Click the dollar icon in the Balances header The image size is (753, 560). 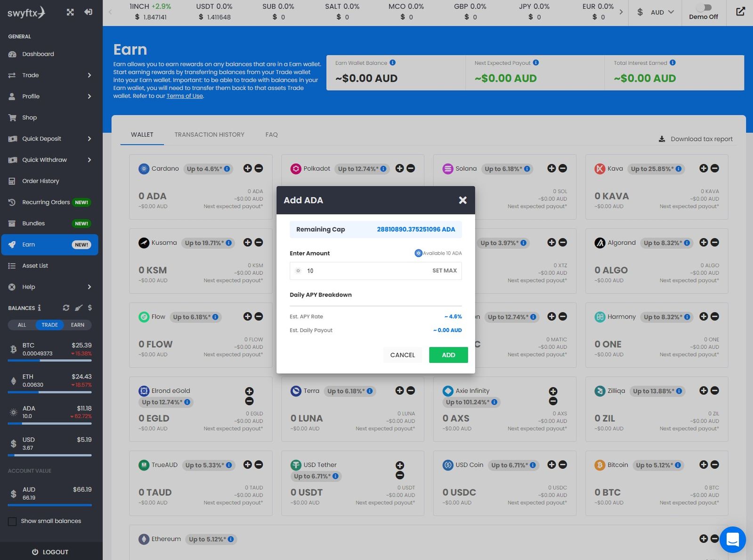(x=90, y=308)
